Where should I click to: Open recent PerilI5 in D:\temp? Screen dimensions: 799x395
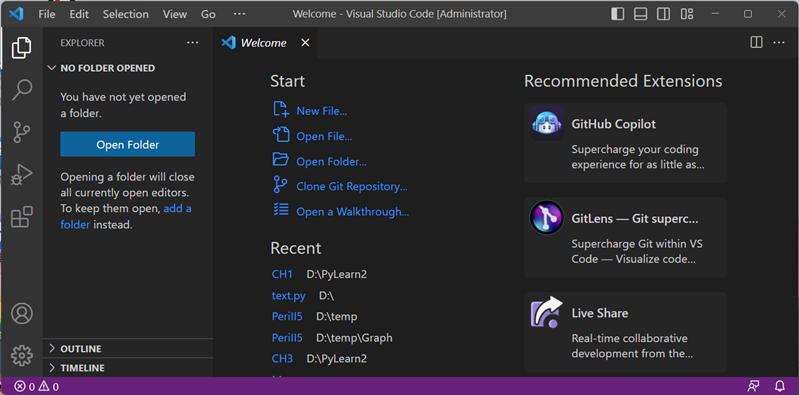click(x=287, y=317)
